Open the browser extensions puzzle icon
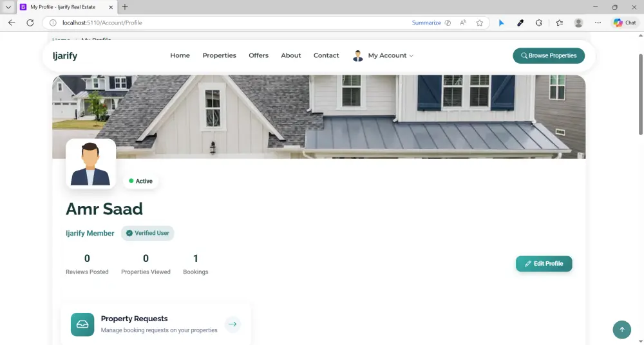 coord(539,23)
